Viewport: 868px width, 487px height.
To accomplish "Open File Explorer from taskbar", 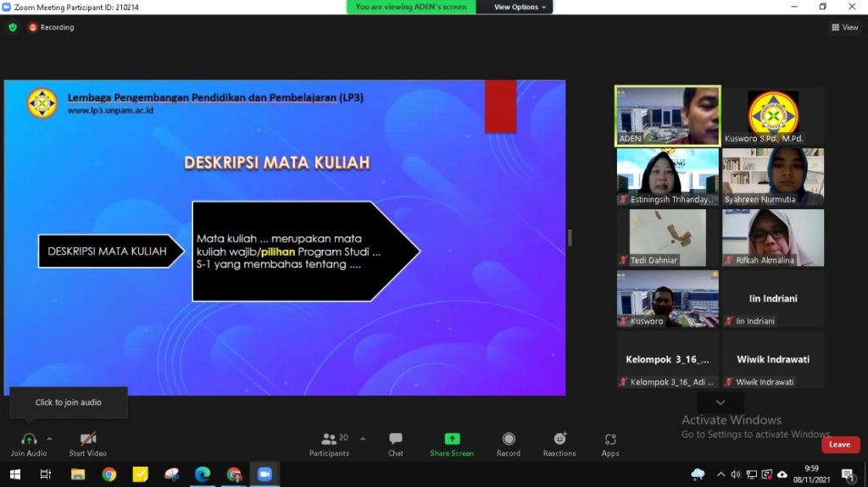I will 77,474.
